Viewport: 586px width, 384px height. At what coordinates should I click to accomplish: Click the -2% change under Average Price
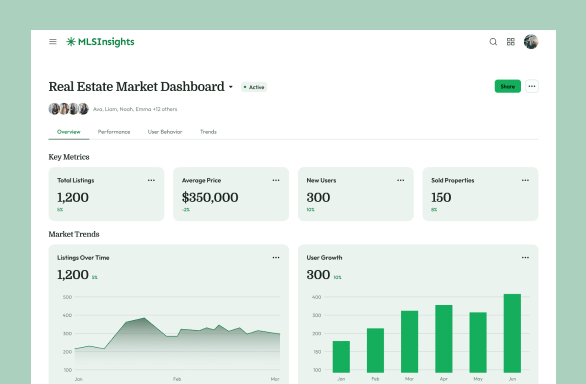click(186, 210)
